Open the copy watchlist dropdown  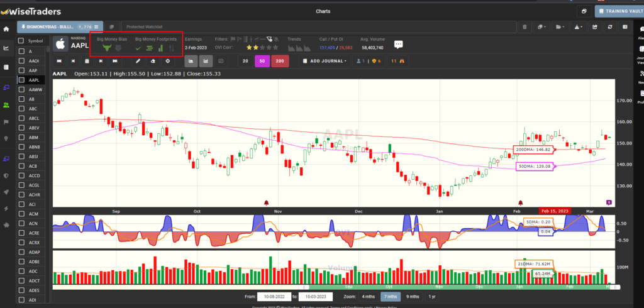coord(541,27)
